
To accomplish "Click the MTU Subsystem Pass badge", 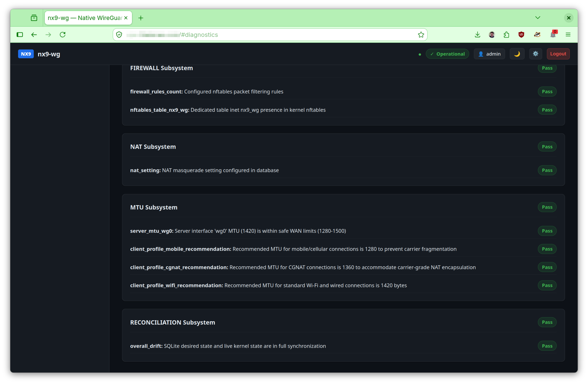I will pos(547,207).
